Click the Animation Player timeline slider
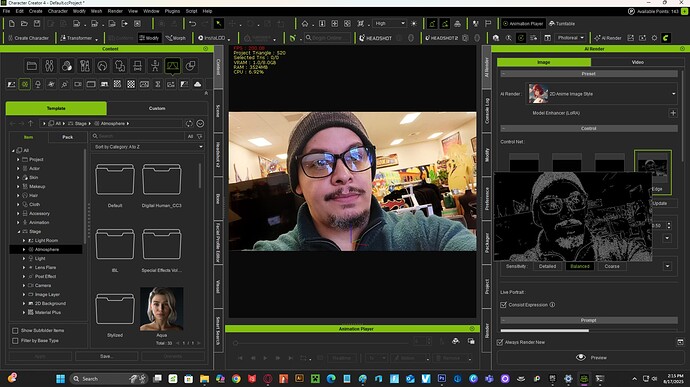The height and width of the screenshot is (387, 690). pos(322,343)
